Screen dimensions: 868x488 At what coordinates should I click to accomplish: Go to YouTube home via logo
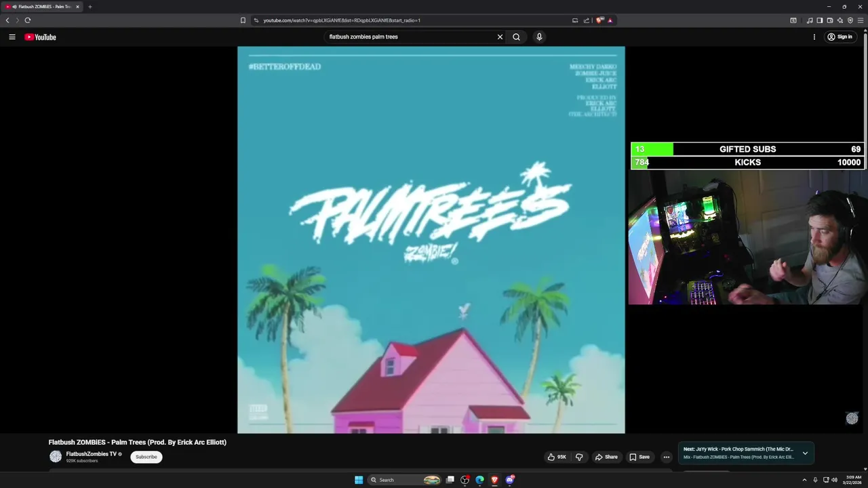[x=40, y=37]
